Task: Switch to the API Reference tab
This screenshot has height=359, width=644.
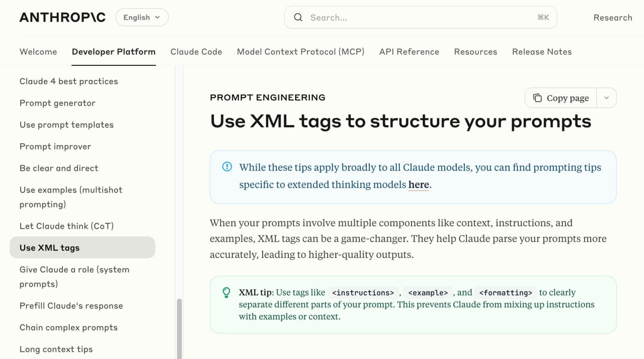Action: coord(409,52)
